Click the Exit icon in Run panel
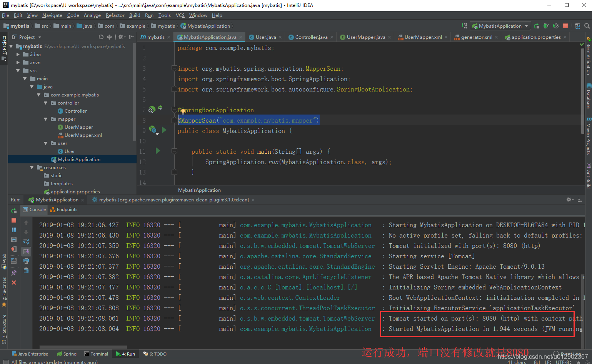 click(x=14, y=249)
